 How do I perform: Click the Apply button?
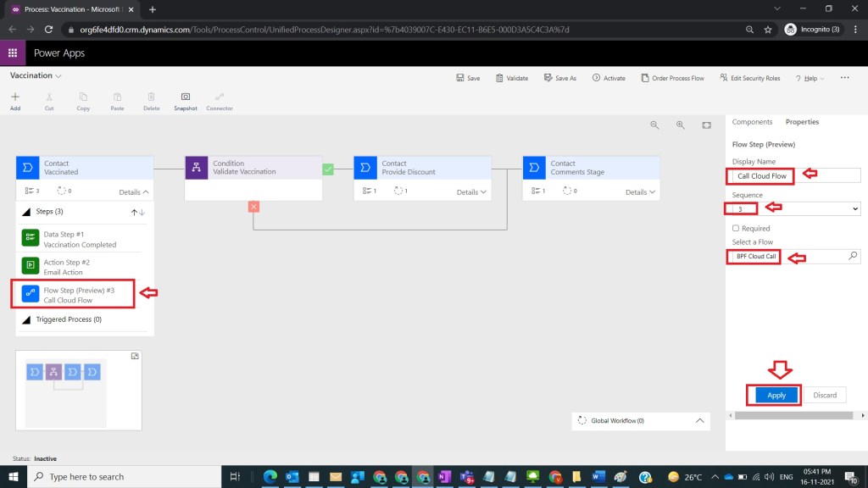coord(776,395)
